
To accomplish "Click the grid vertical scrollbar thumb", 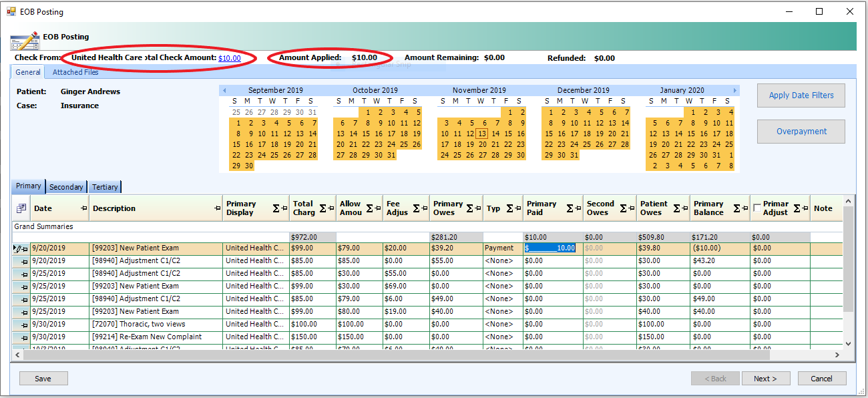I will (849, 259).
